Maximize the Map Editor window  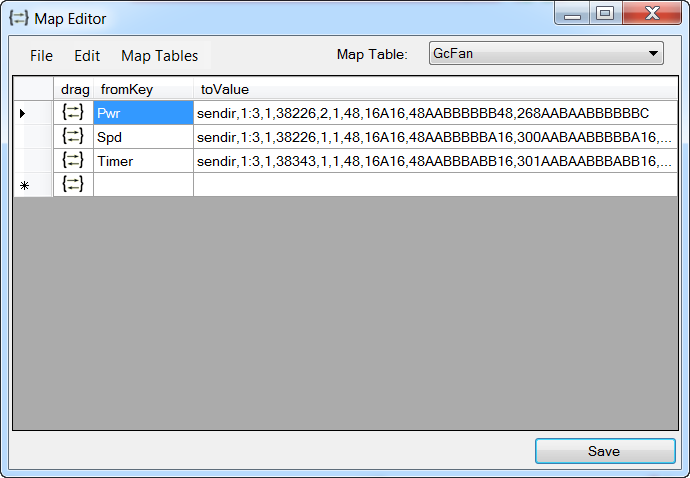click(x=605, y=14)
